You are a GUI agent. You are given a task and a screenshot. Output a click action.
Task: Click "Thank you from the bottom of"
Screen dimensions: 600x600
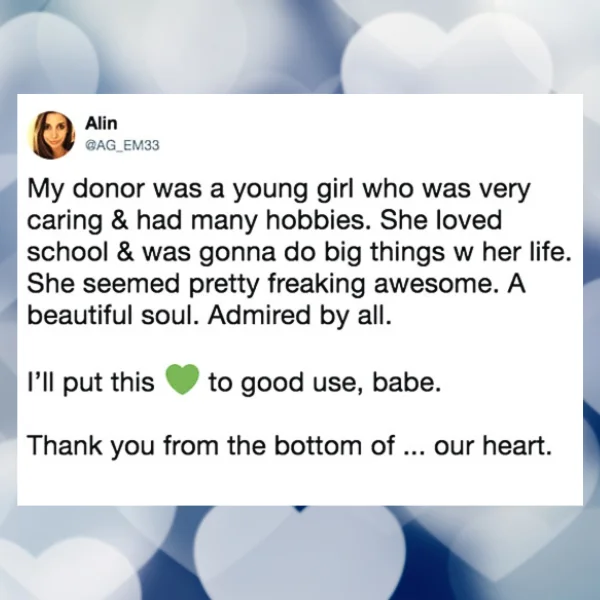point(211,445)
